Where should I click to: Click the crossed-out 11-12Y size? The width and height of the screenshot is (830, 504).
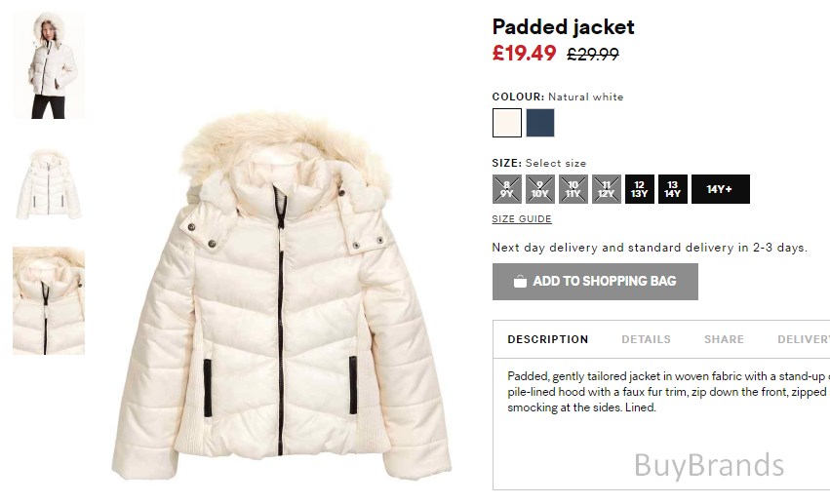606,189
